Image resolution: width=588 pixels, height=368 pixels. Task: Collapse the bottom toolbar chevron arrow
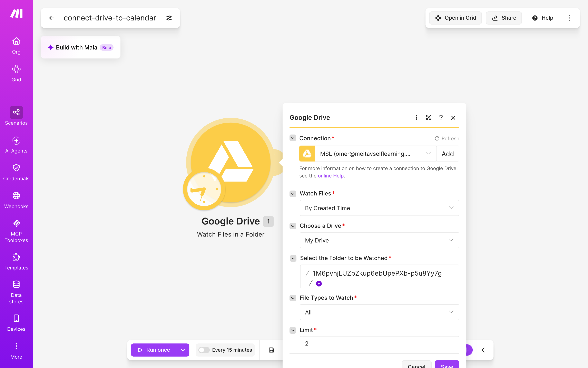click(x=483, y=350)
